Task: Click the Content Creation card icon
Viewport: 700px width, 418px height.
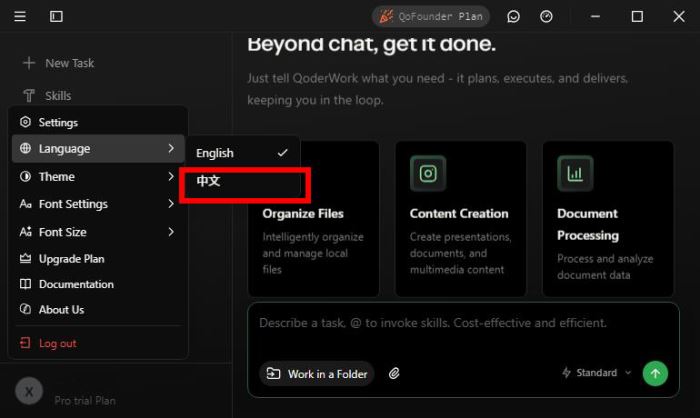Action: [x=428, y=174]
